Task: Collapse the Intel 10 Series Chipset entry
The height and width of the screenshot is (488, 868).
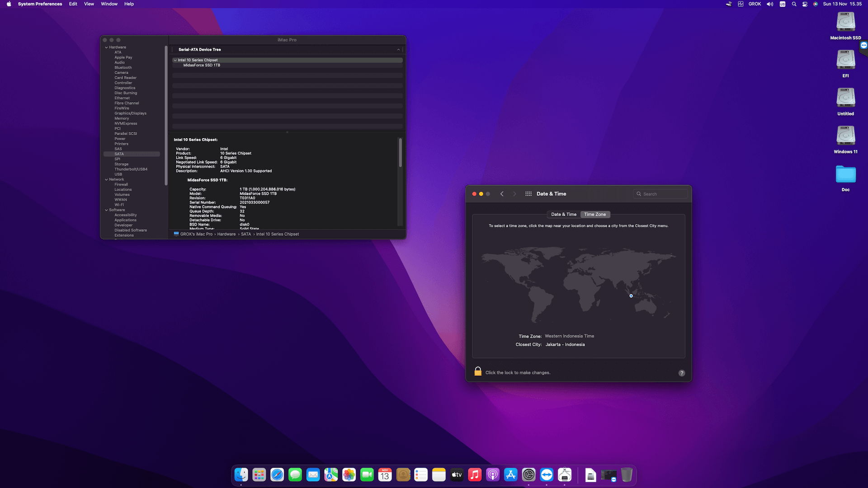Action: click(175, 60)
